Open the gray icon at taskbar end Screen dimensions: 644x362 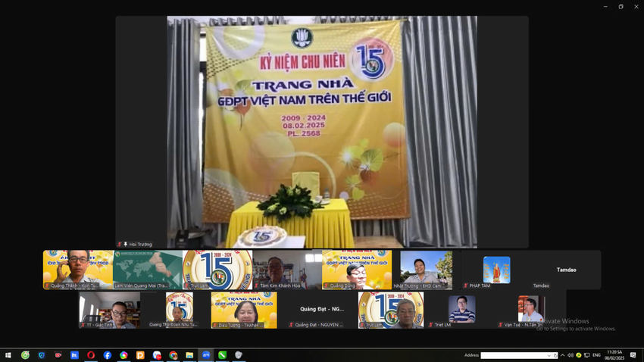click(239, 355)
